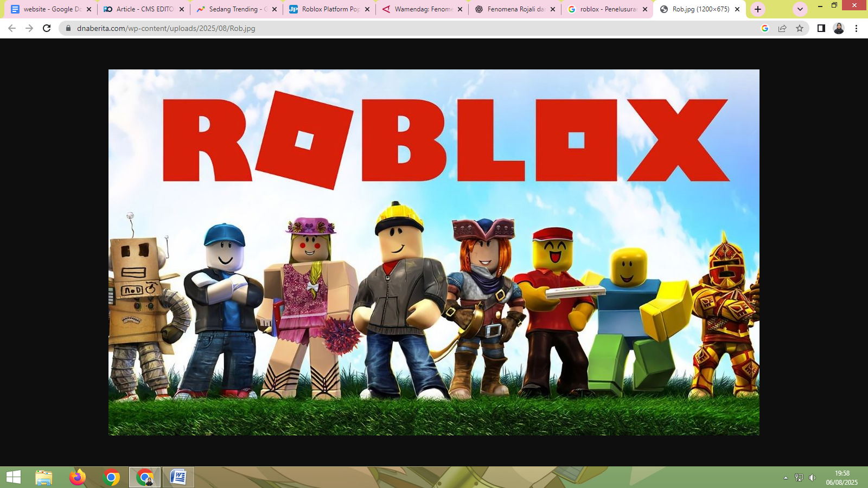
Task: Go back to the previous page
Action: click(x=12, y=28)
